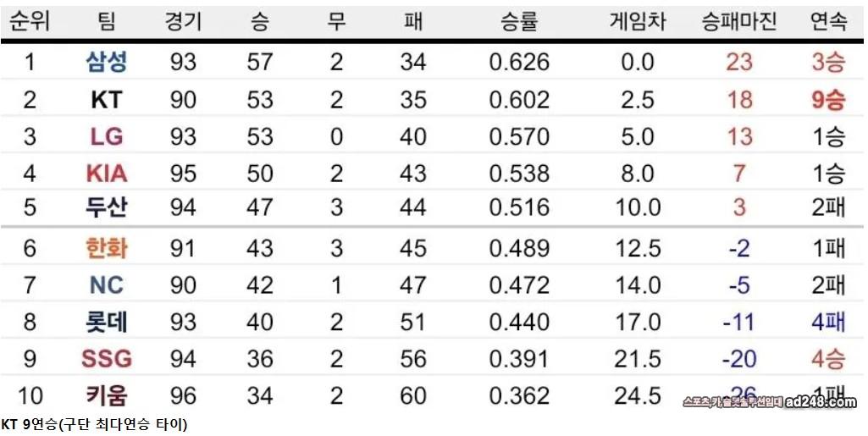The image size is (868, 436).
Task: Click the ad248.com watermark
Action: click(821, 402)
